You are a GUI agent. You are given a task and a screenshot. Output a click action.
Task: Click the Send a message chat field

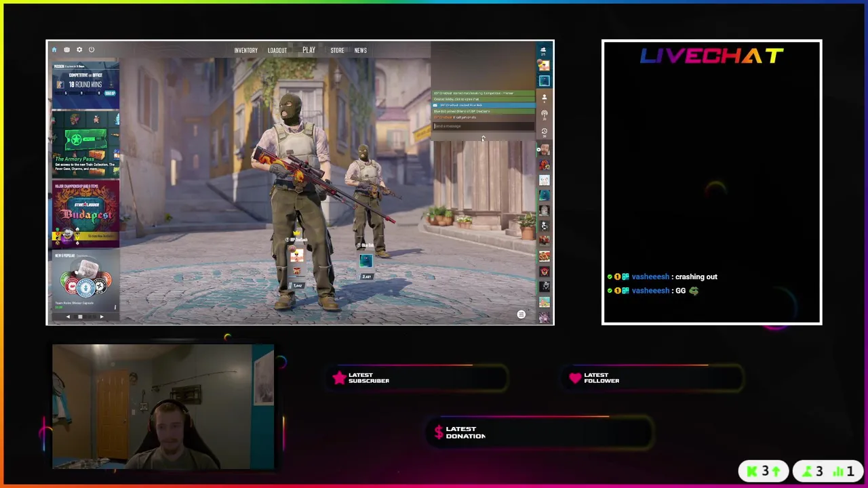[484, 126]
